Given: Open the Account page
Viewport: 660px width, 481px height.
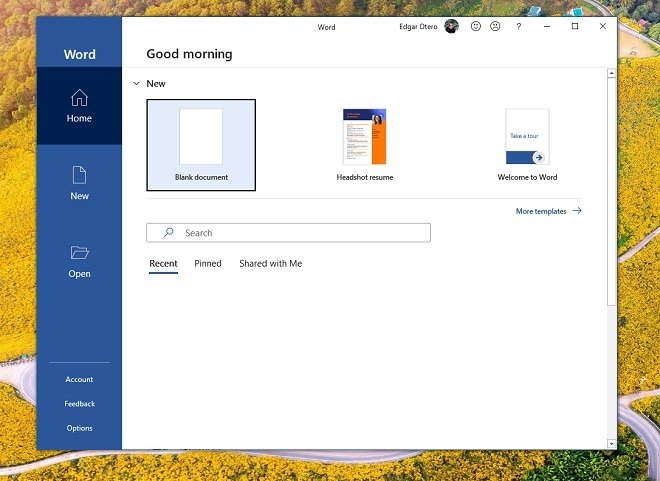Looking at the screenshot, I should coord(79,379).
